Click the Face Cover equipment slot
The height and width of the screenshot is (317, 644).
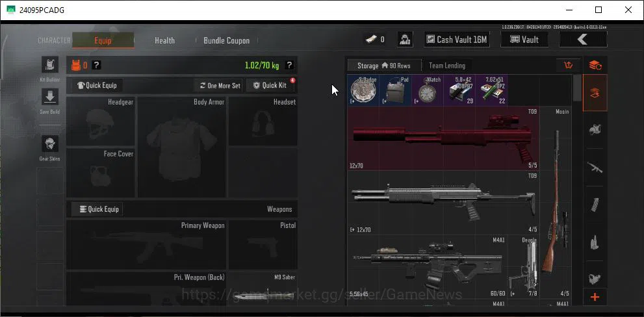[x=101, y=173]
